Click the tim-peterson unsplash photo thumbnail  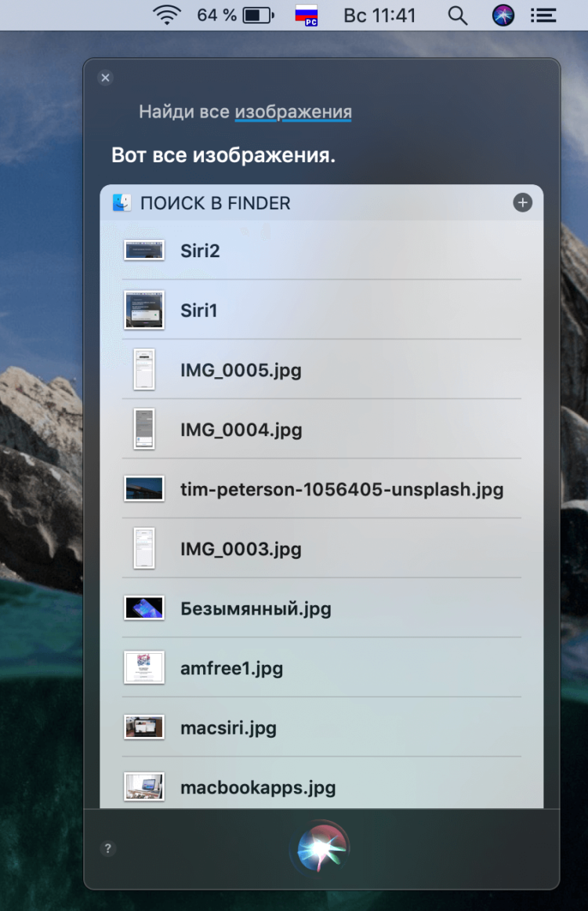pos(144,488)
